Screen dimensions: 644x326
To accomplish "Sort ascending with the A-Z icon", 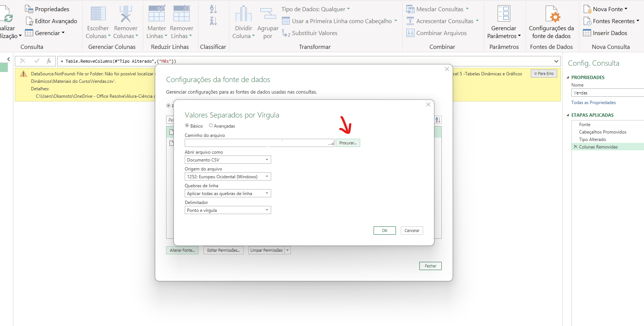I will coord(213,9).
